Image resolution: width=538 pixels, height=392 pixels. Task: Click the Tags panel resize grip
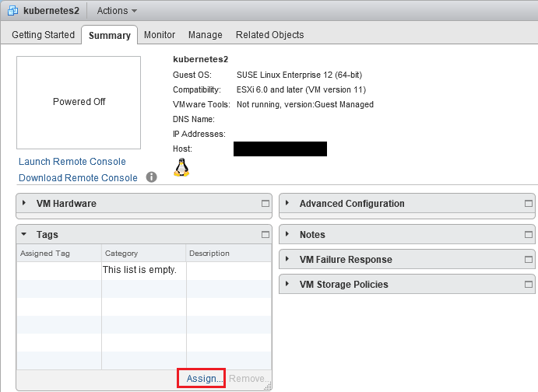click(x=268, y=387)
